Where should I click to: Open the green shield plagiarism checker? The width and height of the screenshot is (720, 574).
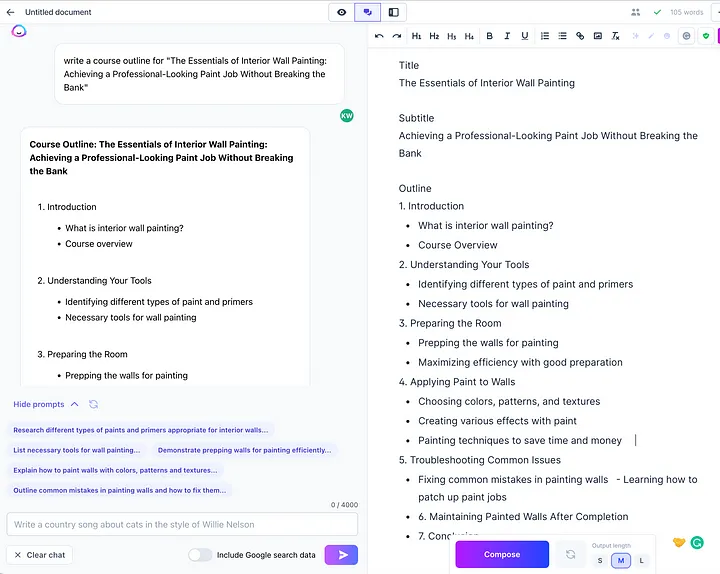[x=706, y=36]
